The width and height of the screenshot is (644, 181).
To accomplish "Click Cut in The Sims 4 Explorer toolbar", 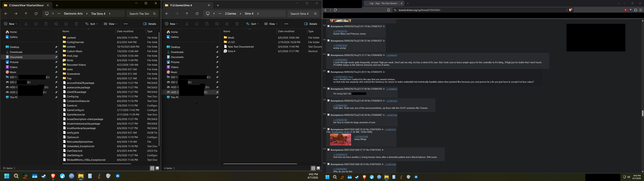I will pyautogui.click(x=26, y=24).
